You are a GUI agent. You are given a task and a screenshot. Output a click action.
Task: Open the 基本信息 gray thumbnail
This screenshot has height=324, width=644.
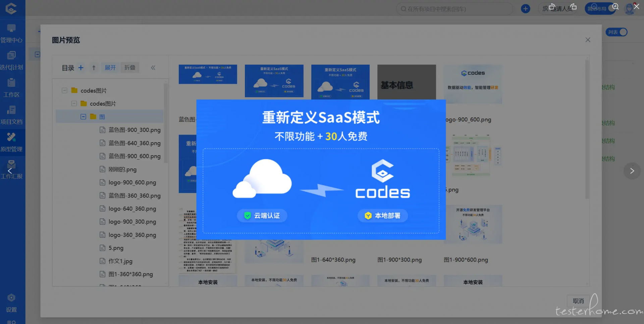pyautogui.click(x=407, y=82)
